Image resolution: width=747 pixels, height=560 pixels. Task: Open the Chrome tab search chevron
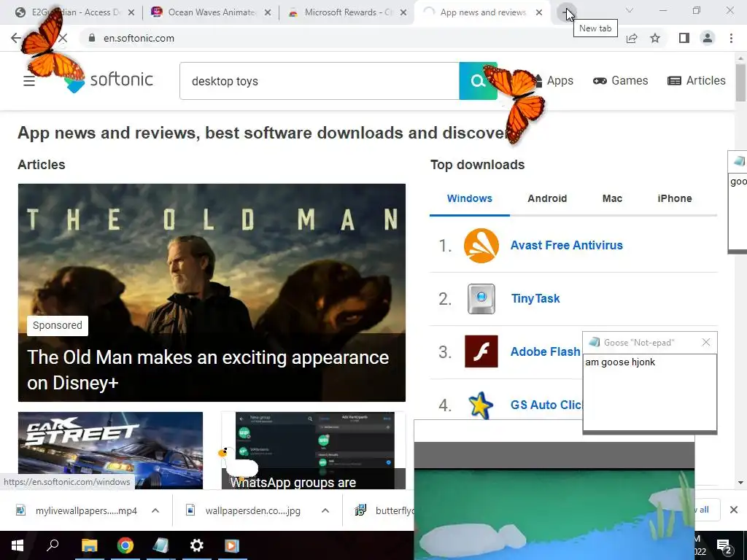point(630,10)
